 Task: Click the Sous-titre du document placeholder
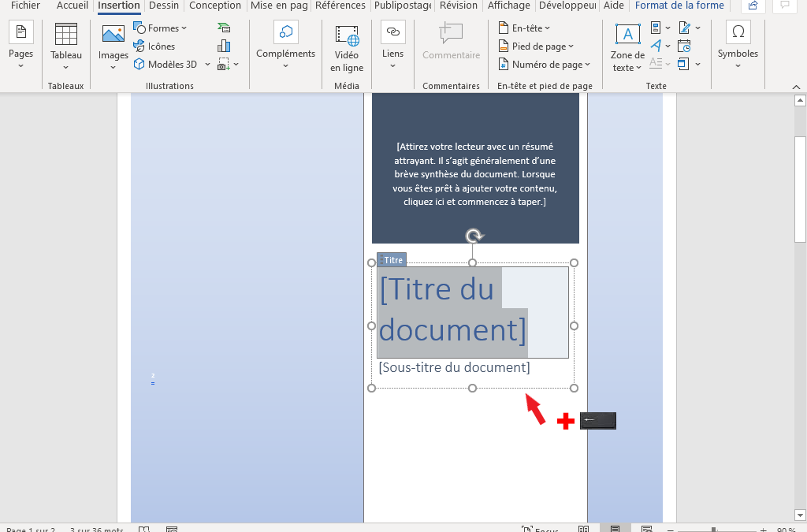point(455,368)
